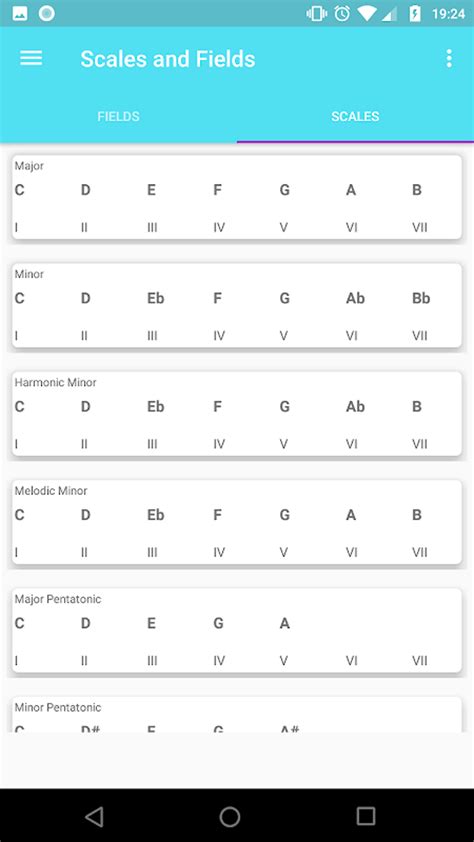The image size is (474, 842).
Task: Select note Bb in the Minor scale
Action: tap(421, 298)
